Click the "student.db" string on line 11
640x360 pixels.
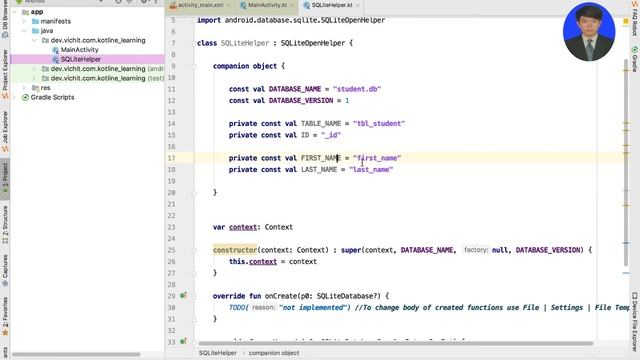(x=357, y=89)
